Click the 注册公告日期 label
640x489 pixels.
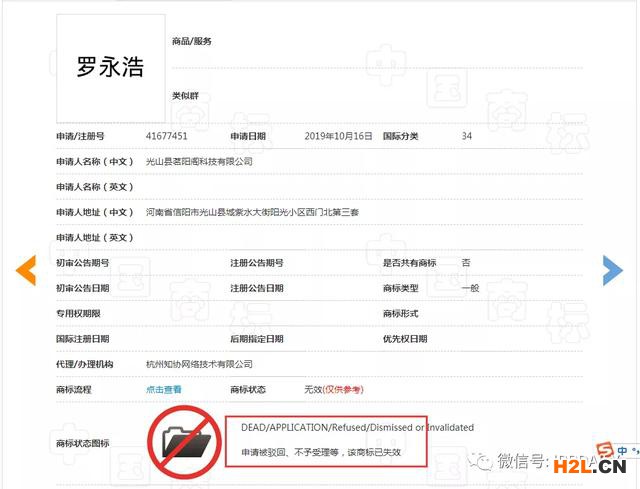tap(257, 288)
